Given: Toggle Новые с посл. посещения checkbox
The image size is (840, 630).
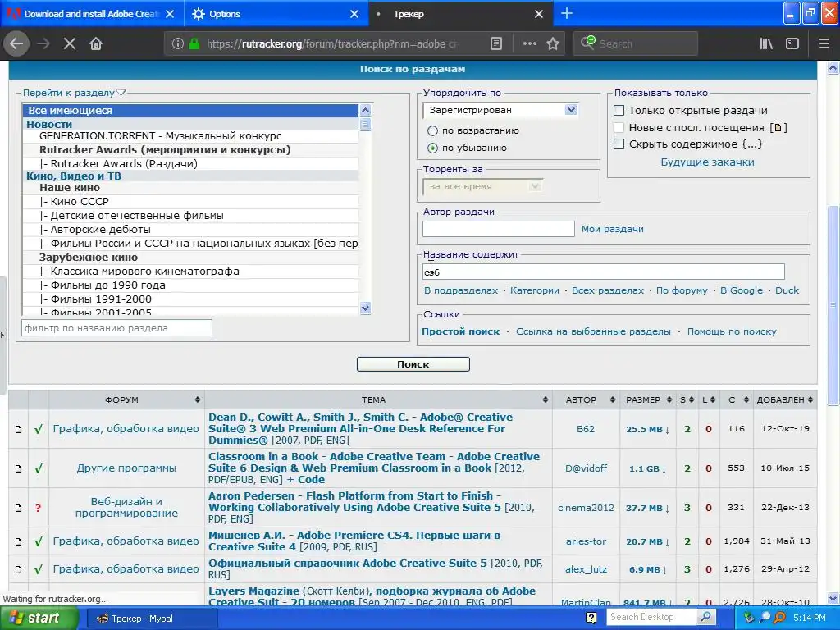Looking at the screenshot, I should click(x=619, y=127).
